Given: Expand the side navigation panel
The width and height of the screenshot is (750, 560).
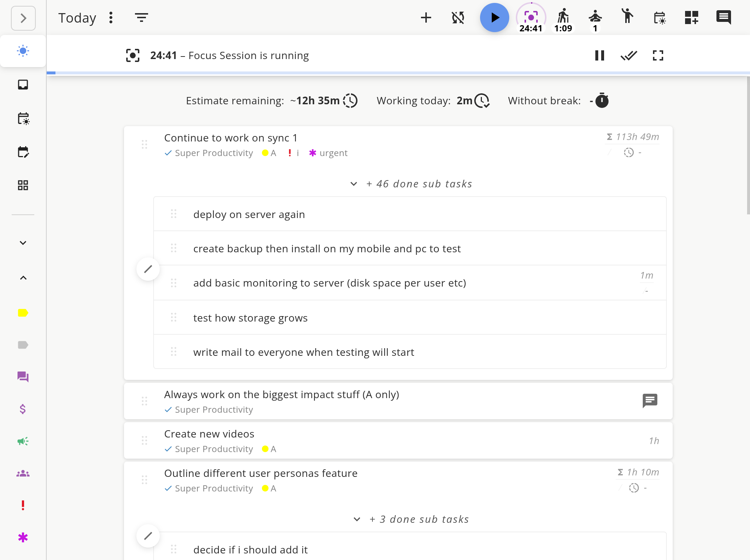Looking at the screenshot, I should click(23, 18).
